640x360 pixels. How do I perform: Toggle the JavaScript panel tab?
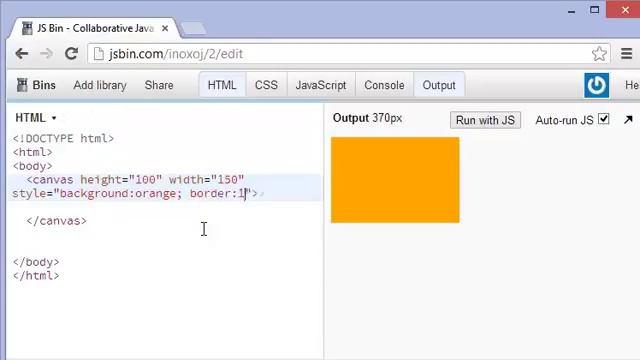(x=321, y=85)
